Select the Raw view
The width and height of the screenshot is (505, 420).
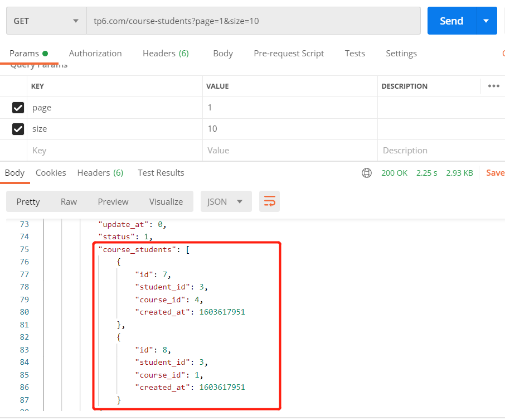click(x=69, y=202)
